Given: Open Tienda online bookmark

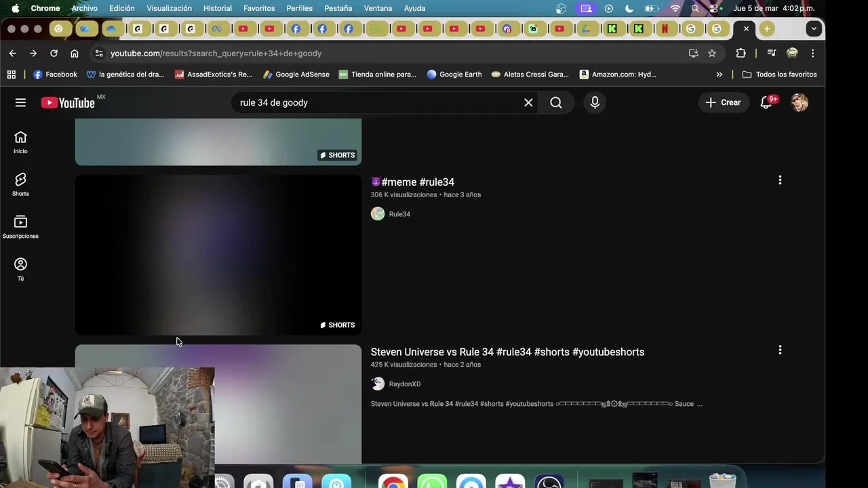Looking at the screenshot, I should (377, 75).
